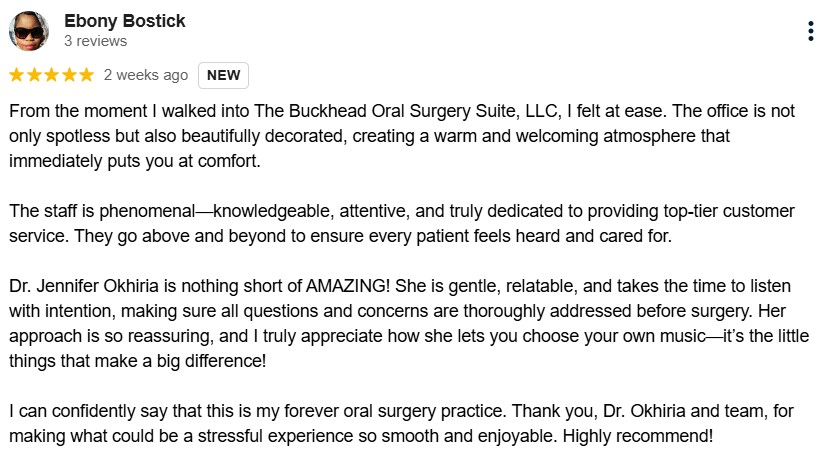The width and height of the screenshot is (820, 459).
Task: Click the first gold star rating
Action: 17,75
